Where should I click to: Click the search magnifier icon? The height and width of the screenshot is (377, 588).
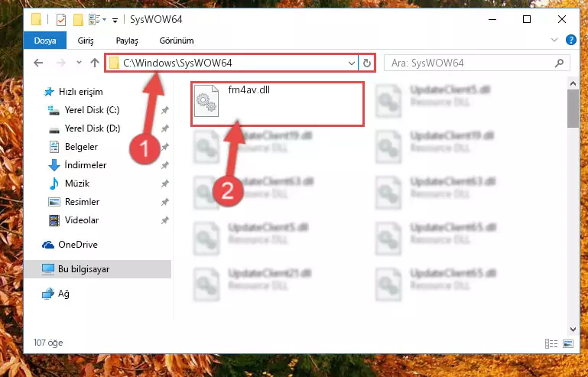click(559, 63)
